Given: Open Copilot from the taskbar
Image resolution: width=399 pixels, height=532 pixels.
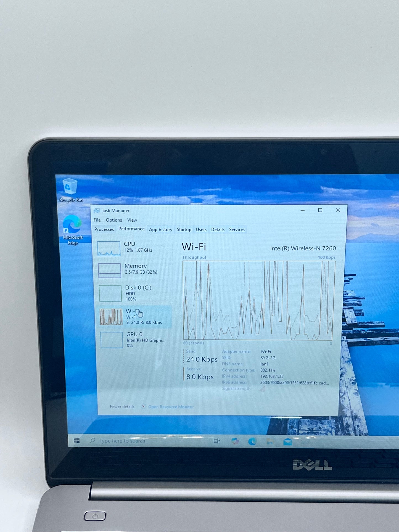Looking at the screenshot, I should point(235,441).
